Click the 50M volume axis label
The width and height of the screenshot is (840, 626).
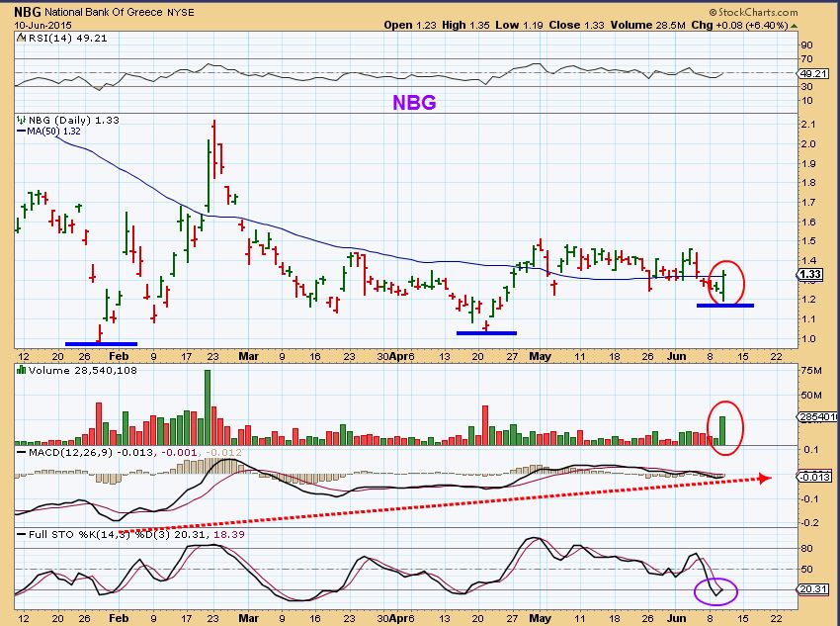pyautogui.click(x=811, y=396)
